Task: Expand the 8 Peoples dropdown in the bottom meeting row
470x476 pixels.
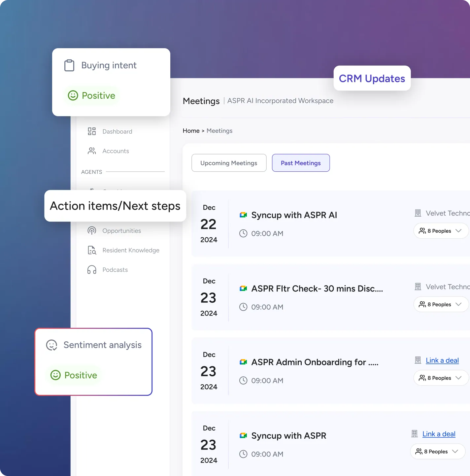Action: coord(438,452)
